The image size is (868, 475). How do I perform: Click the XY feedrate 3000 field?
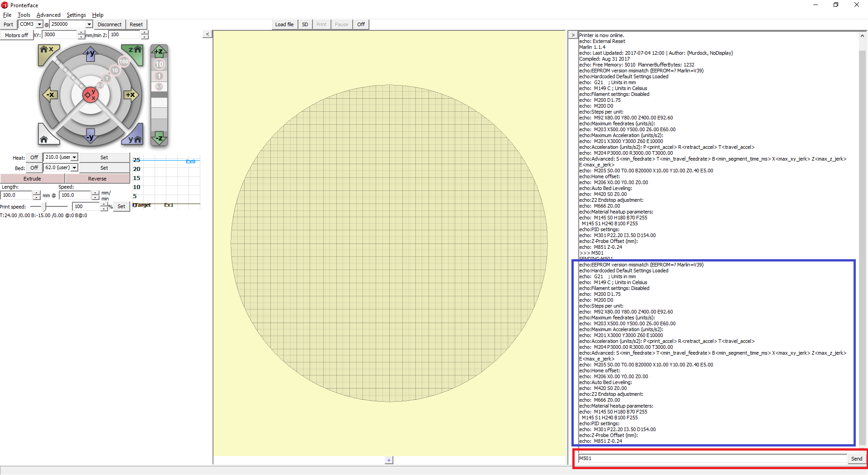tap(60, 35)
